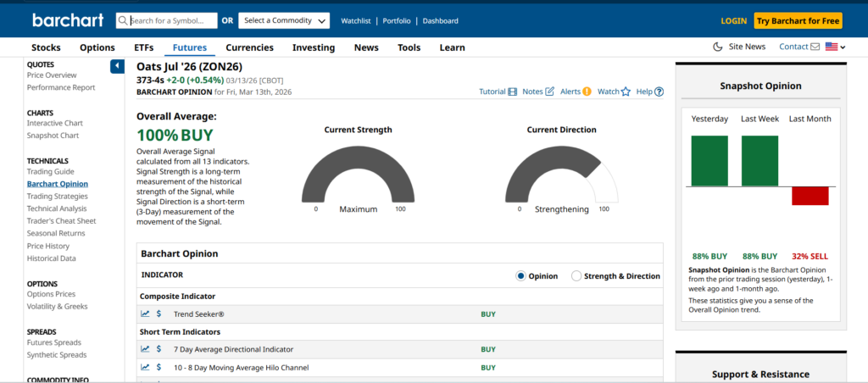Open the Help question mark icon
The height and width of the screenshot is (383, 868).
pyautogui.click(x=659, y=92)
